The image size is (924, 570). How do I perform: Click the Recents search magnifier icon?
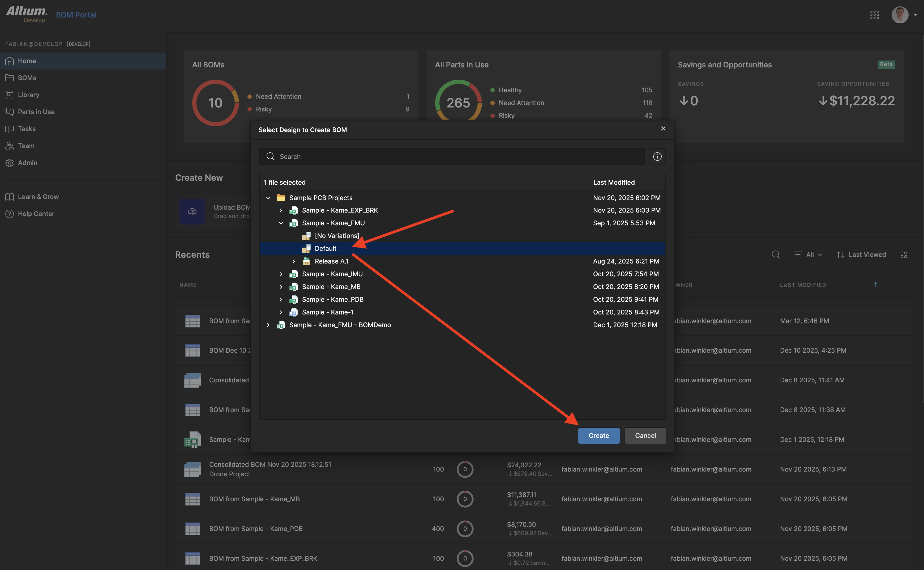pyautogui.click(x=775, y=255)
